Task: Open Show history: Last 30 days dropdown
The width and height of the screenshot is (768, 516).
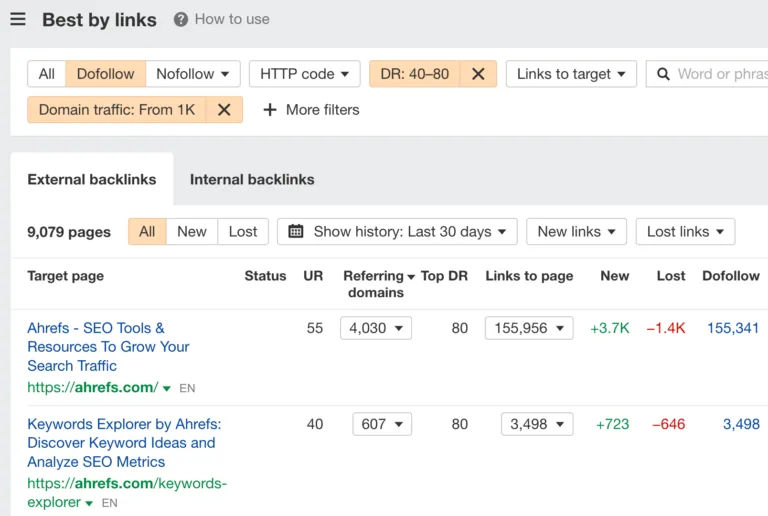Action: coord(397,232)
